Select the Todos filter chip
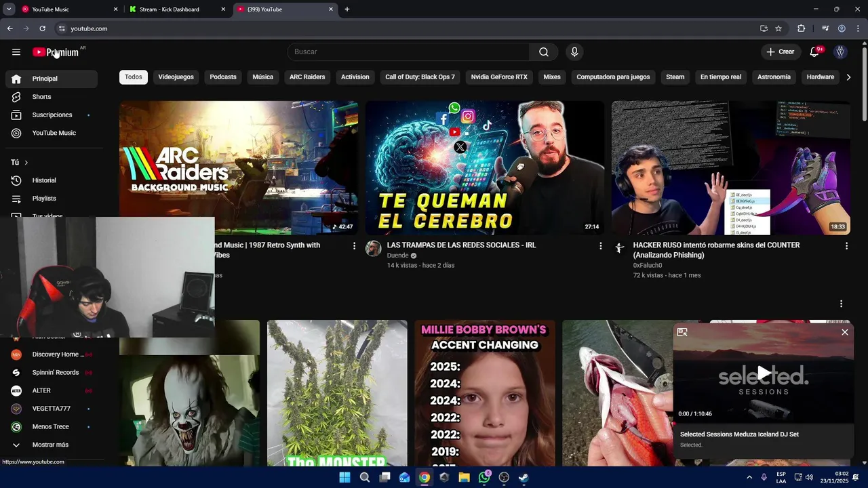Screen dimensions: 868x488 click(134, 77)
